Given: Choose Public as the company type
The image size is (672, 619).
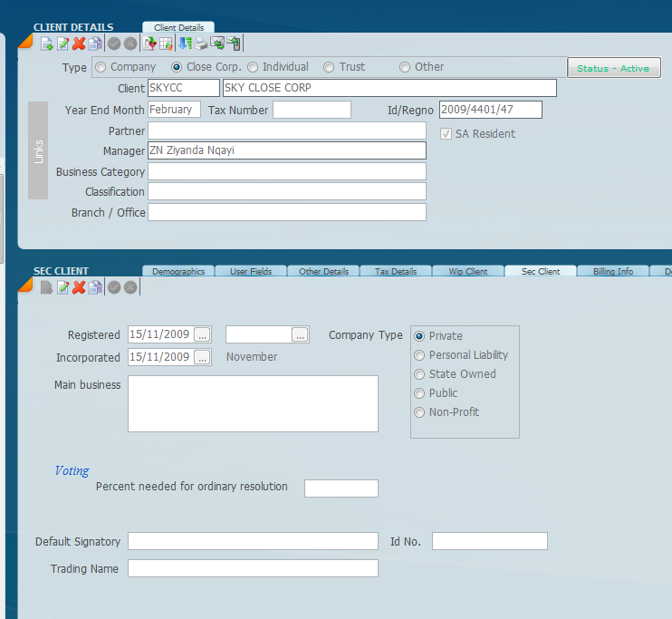Looking at the screenshot, I should 419,393.
